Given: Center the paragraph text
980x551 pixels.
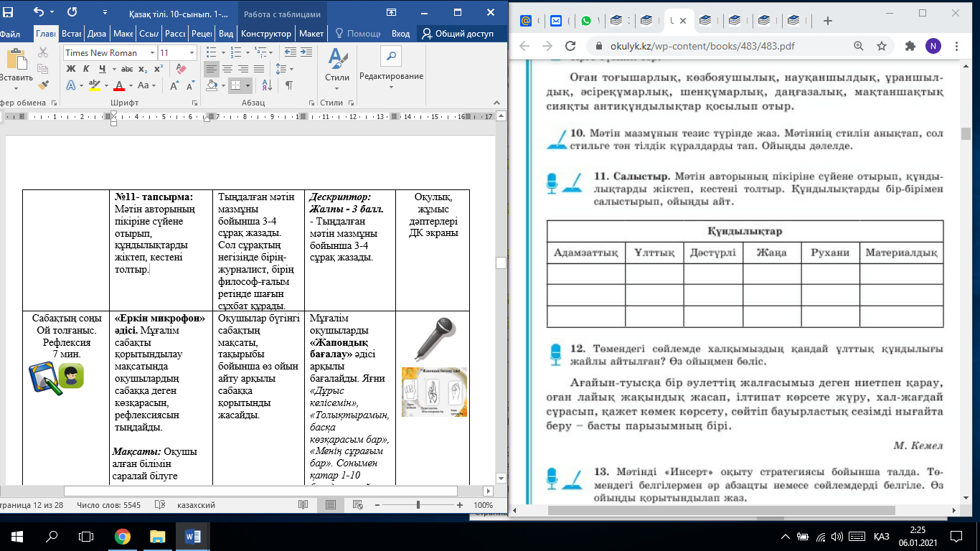Looking at the screenshot, I should coord(227,69).
